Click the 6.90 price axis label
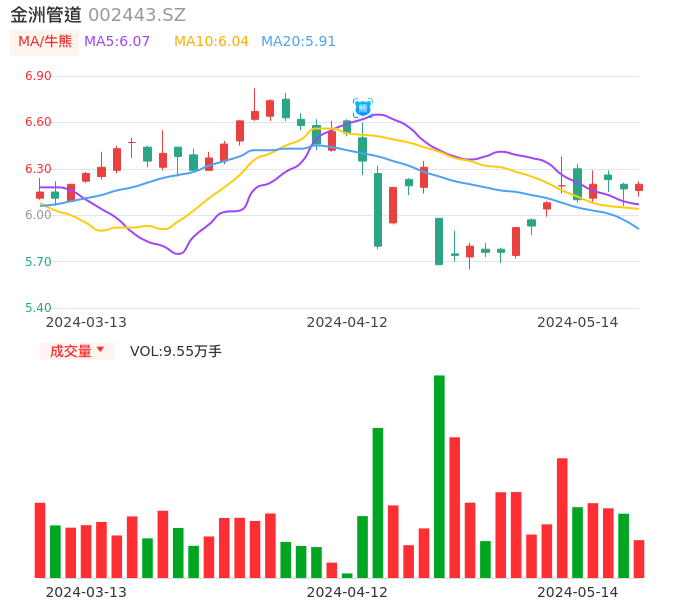Screen dimensions: 686x606 38,76
